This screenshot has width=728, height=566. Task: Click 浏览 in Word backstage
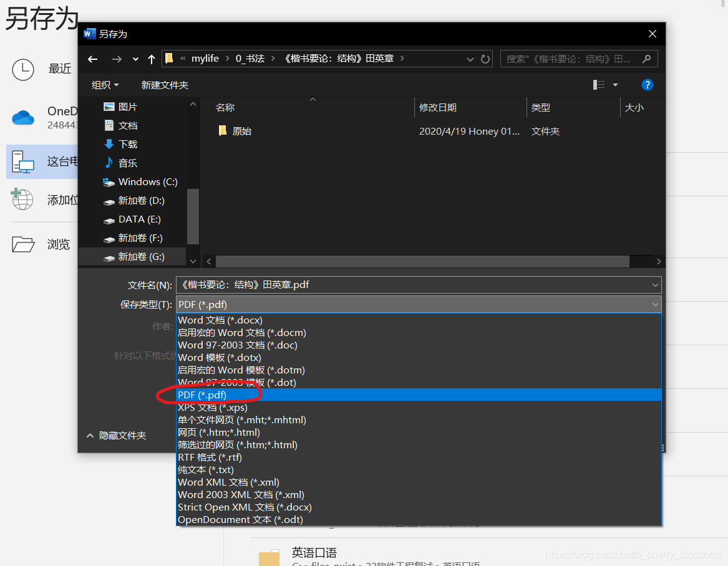click(41, 244)
